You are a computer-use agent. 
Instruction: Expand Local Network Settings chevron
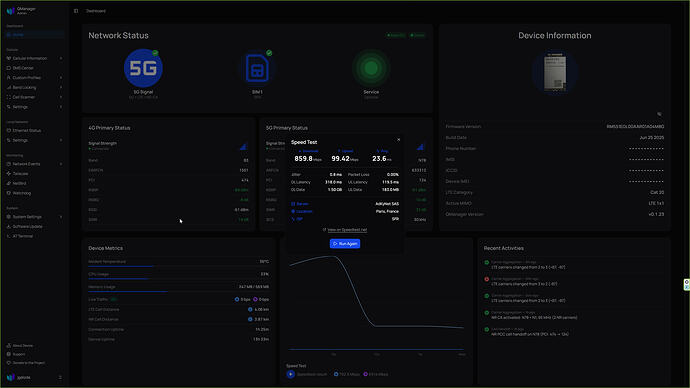tap(61, 140)
